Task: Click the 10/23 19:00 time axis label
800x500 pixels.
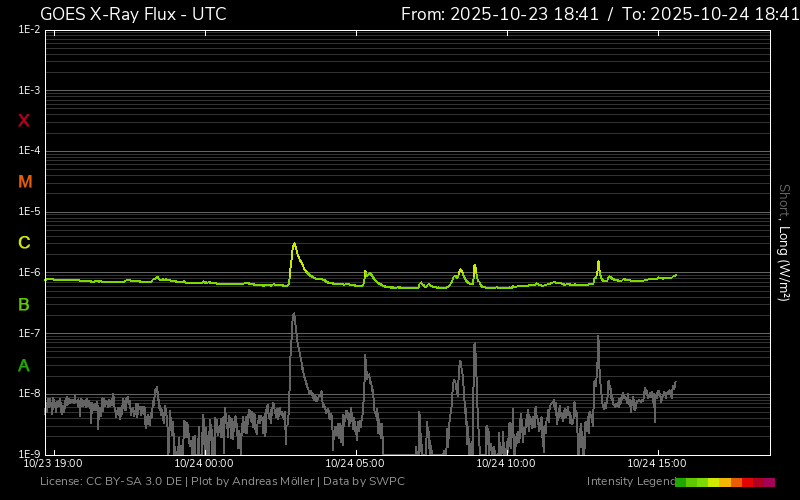Action: (x=53, y=464)
